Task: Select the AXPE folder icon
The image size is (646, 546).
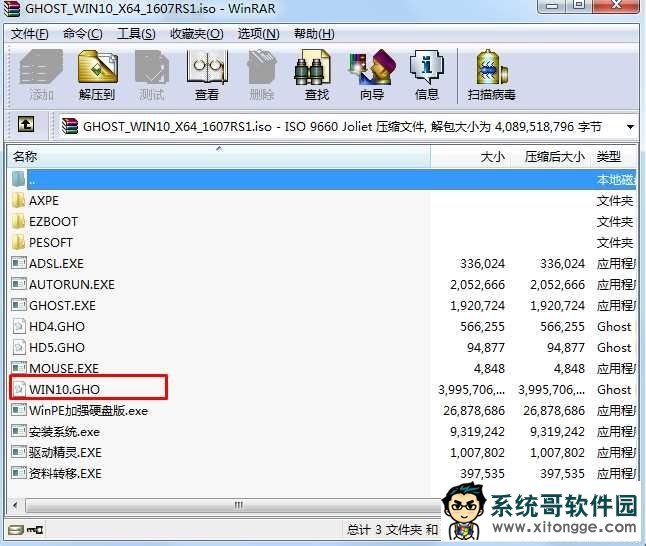Action: [x=19, y=201]
